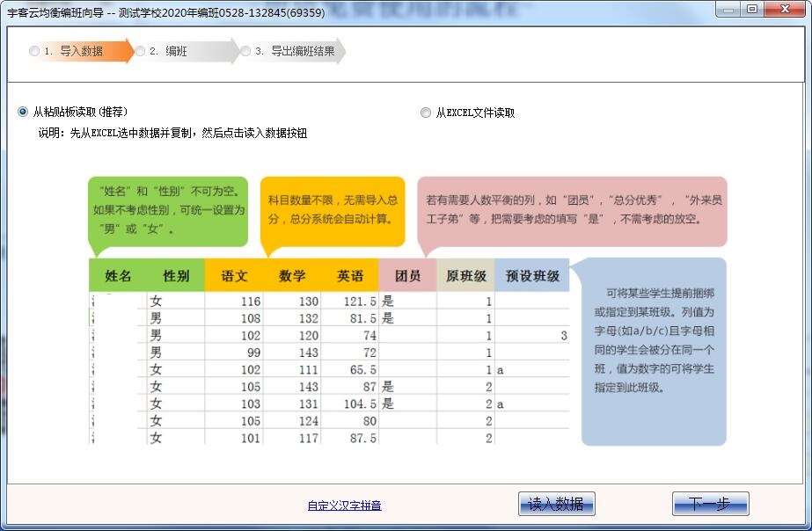Click the 下一步 button
This screenshot has height=531, width=812.
[x=713, y=503]
